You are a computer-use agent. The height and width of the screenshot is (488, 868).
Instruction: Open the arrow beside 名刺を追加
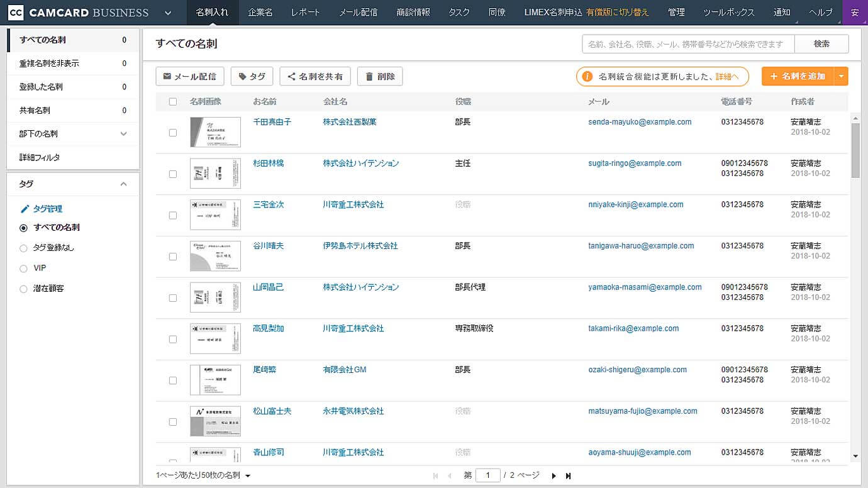coord(841,77)
